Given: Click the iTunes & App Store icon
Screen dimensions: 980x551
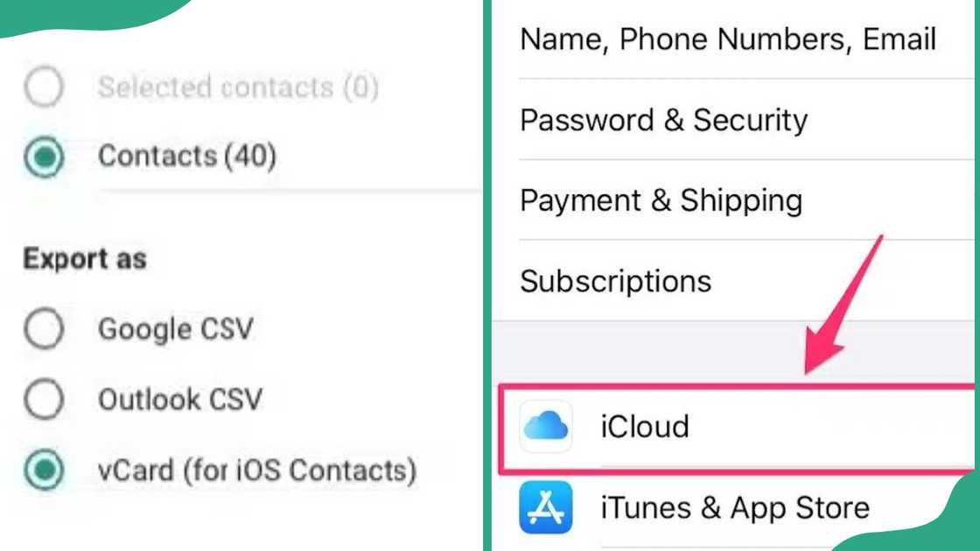Looking at the screenshot, I should point(546,507).
